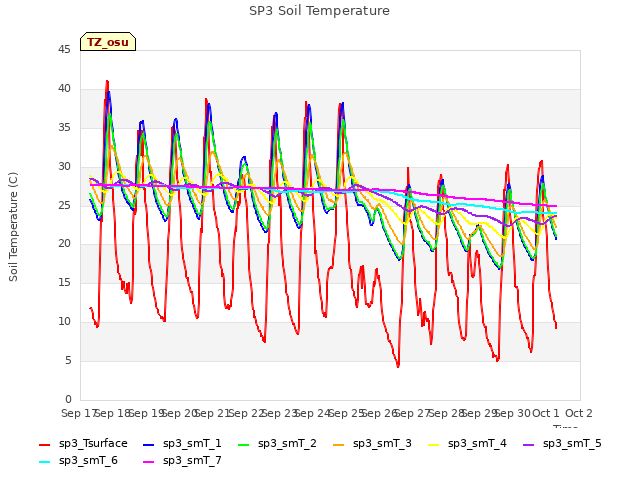Click the 5 y-axis tick label
This screenshot has height=480, width=640.
tap(68, 360)
